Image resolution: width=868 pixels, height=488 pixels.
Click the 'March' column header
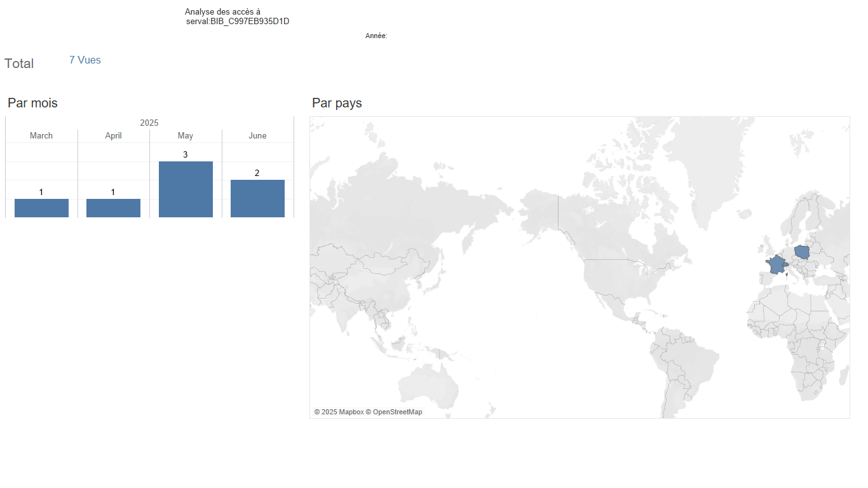click(x=41, y=136)
